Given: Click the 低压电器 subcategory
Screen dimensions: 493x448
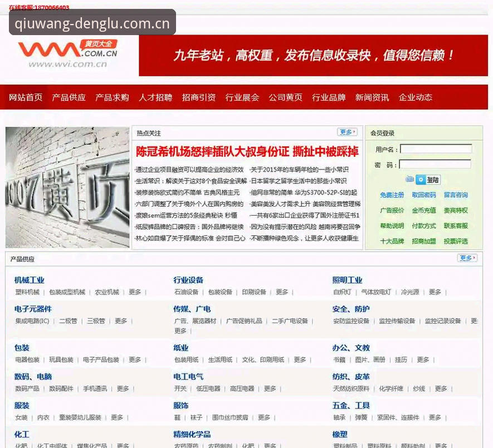Looking at the screenshot, I should (x=208, y=388).
